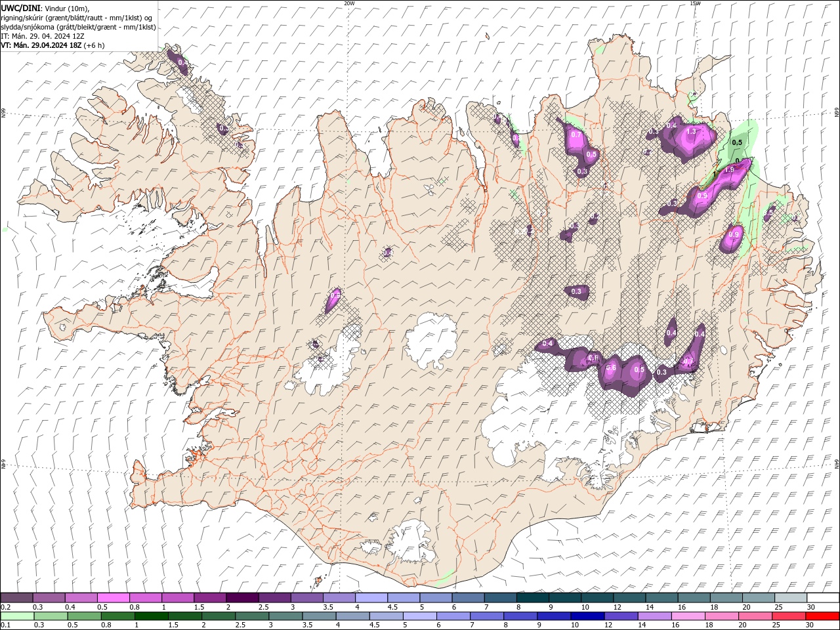Click the 20W longitude label at top

(350, 3)
